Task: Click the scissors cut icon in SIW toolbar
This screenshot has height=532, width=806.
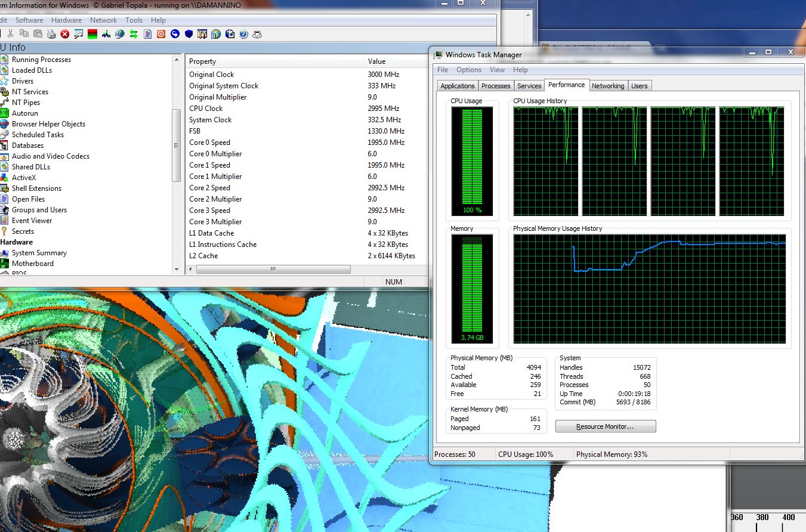Action: [x=10, y=34]
